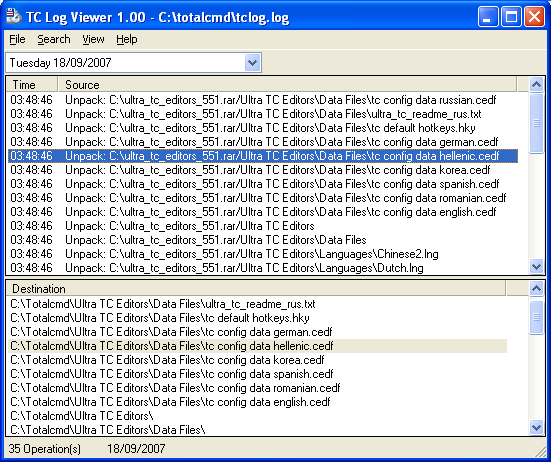Click the destination list scroll up arrow
The height and width of the screenshot is (462, 551).
(x=536, y=288)
